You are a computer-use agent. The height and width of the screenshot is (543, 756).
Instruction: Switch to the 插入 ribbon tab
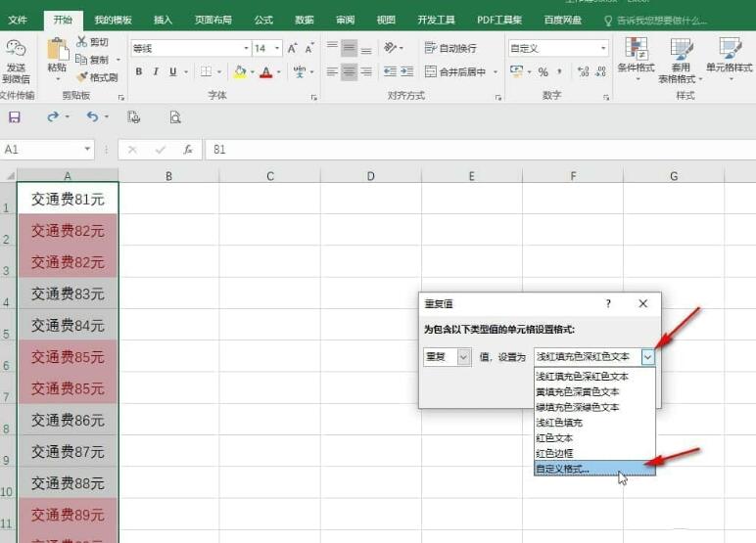[163, 20]
